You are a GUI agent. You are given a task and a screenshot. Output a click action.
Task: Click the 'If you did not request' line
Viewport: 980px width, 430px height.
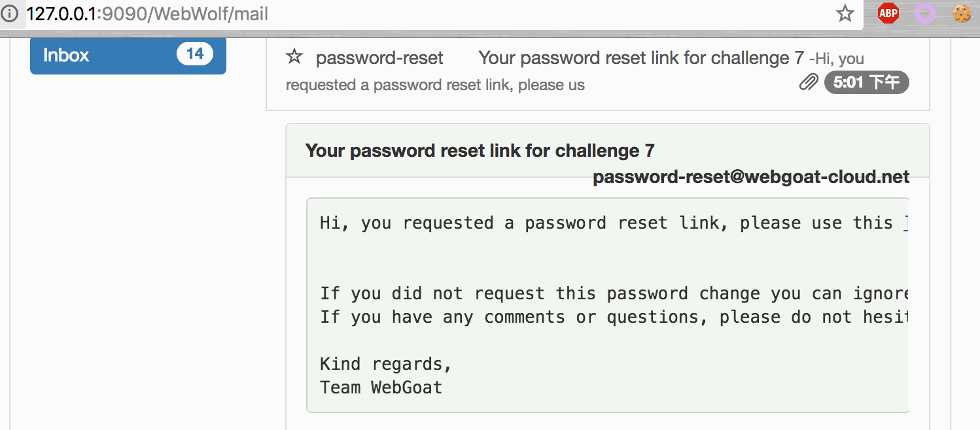(614, 293)
